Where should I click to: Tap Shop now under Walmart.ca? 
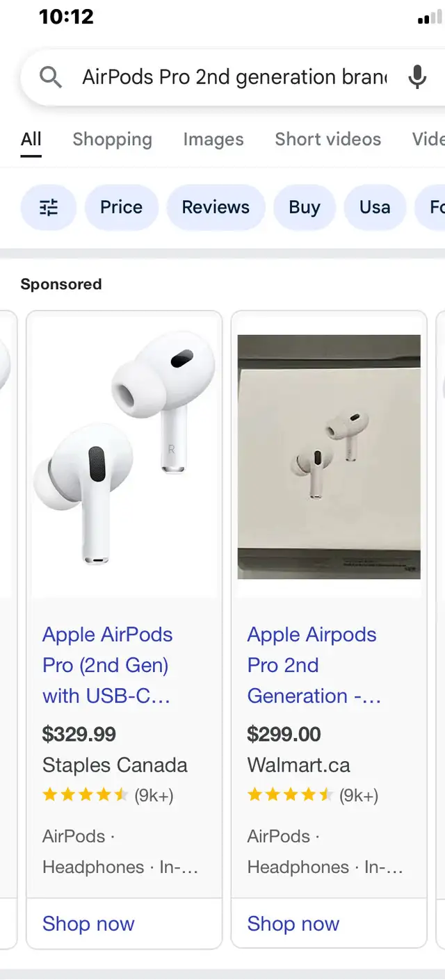click(x=293, y=924)
